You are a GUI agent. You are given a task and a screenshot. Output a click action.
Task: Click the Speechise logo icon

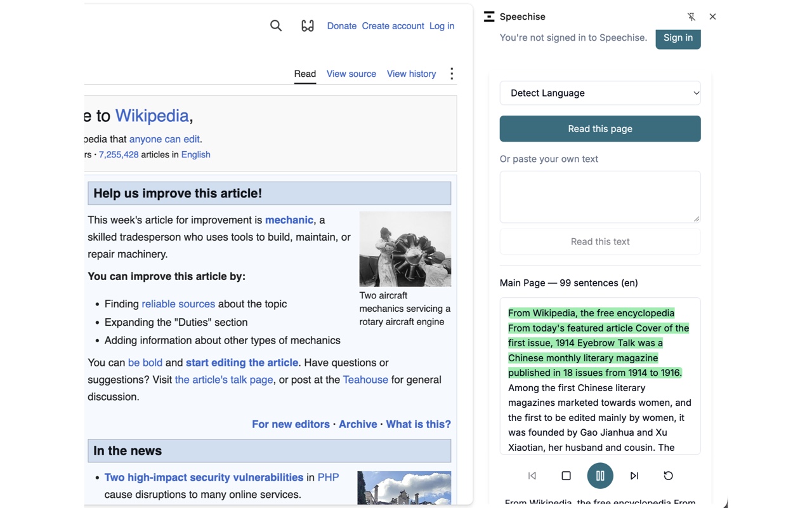pos(489,17)
